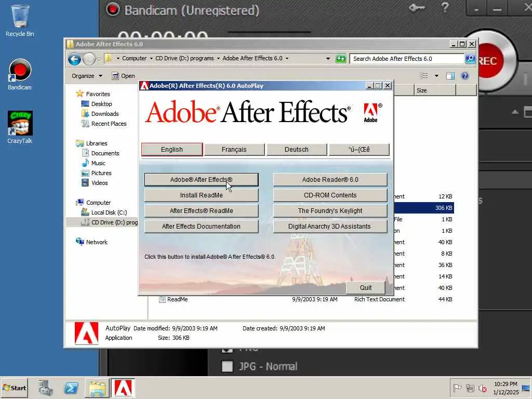Open Digital Anarchy 3D Assistants

coord(330,227)
